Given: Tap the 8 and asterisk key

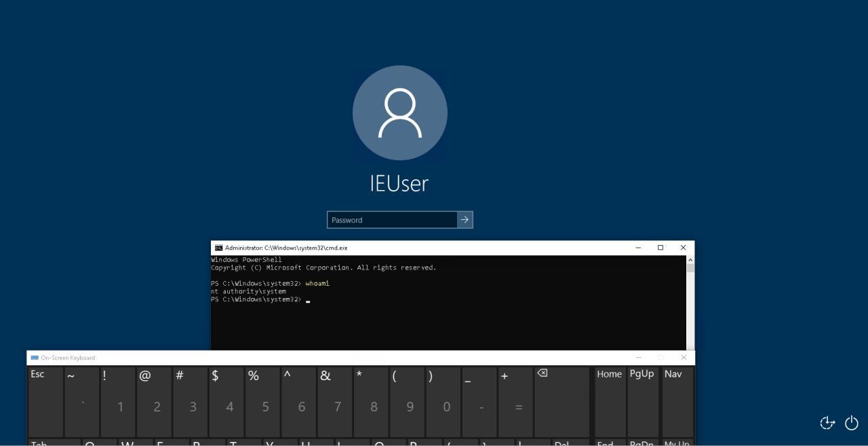Looking at the screenshot, I should tap(371, 402).
